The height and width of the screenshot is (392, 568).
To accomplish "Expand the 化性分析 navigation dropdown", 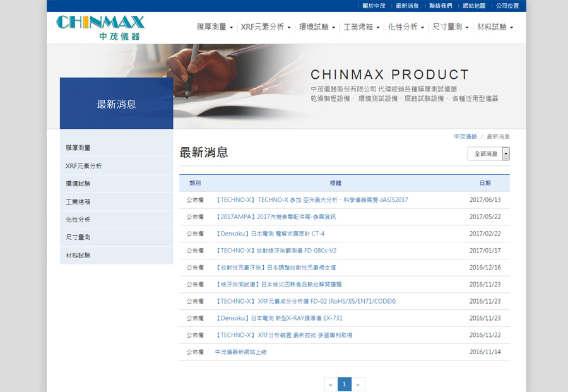I will tap(406, 27).
